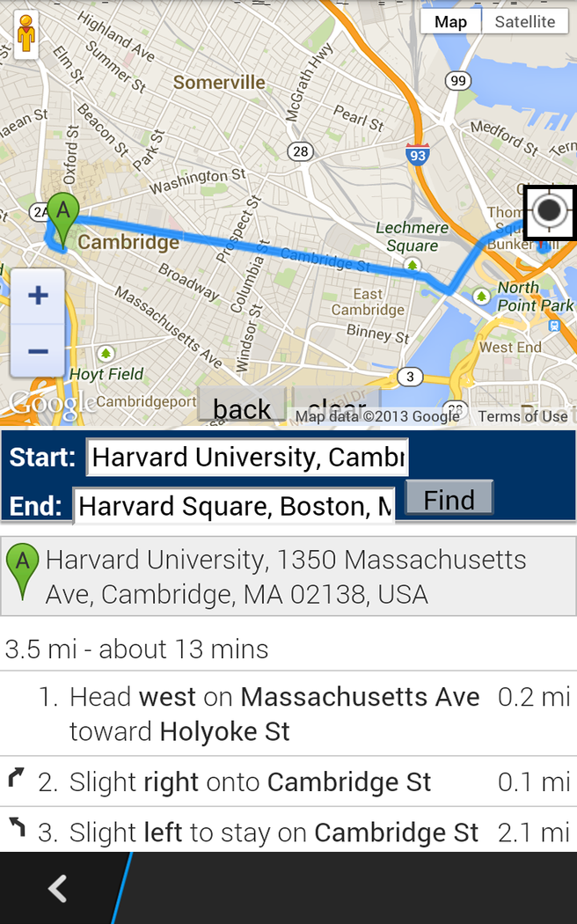The height and width of the screenshot is (924, 577).
Task: Click the green A marker on map
Action: [62, 216]
